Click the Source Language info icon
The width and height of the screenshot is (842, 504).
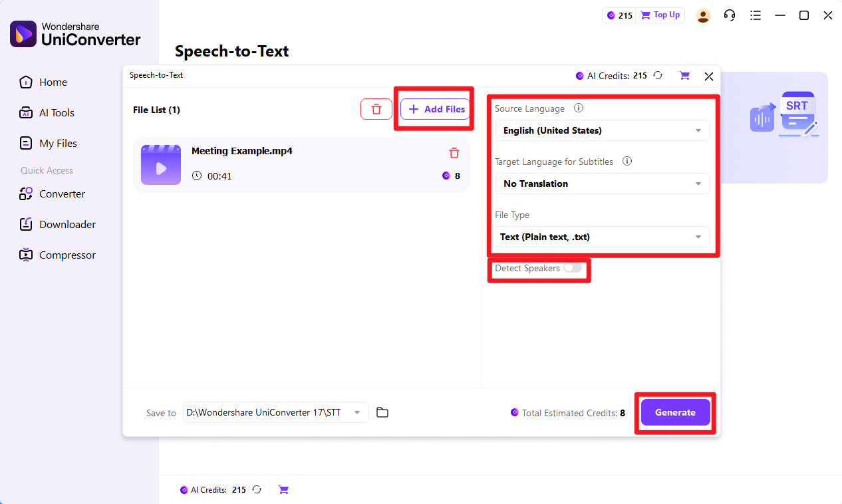point(579,108)
